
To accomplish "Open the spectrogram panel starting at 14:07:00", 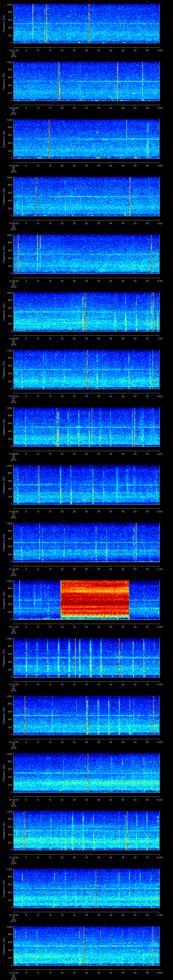I will 86,370.
